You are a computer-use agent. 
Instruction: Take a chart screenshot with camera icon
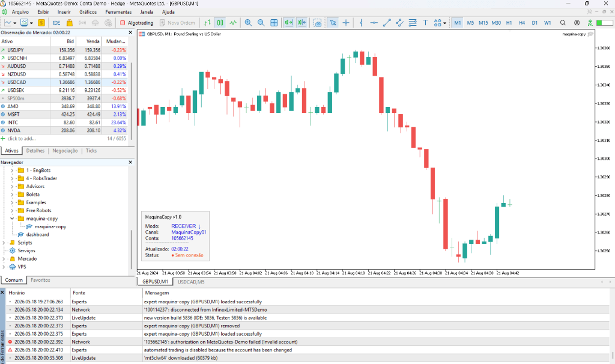(x=318, y=23)
